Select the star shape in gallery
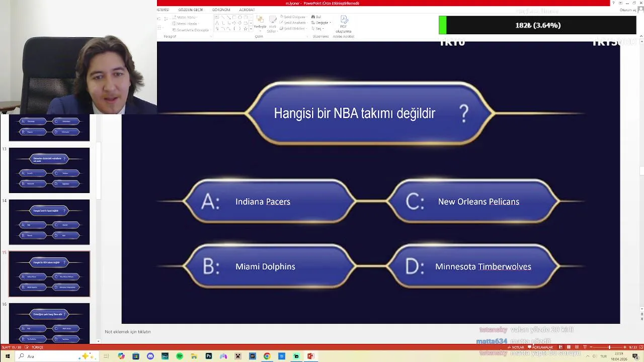 [246, 28]
